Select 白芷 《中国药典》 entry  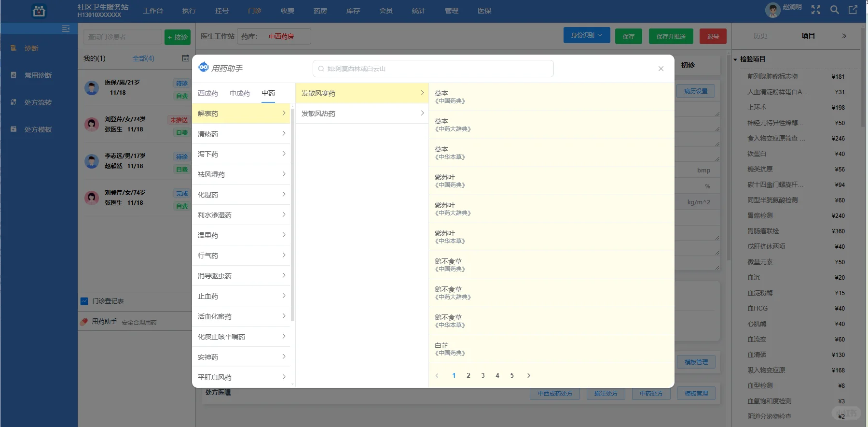pyautogui.click(x=551, y=349)
